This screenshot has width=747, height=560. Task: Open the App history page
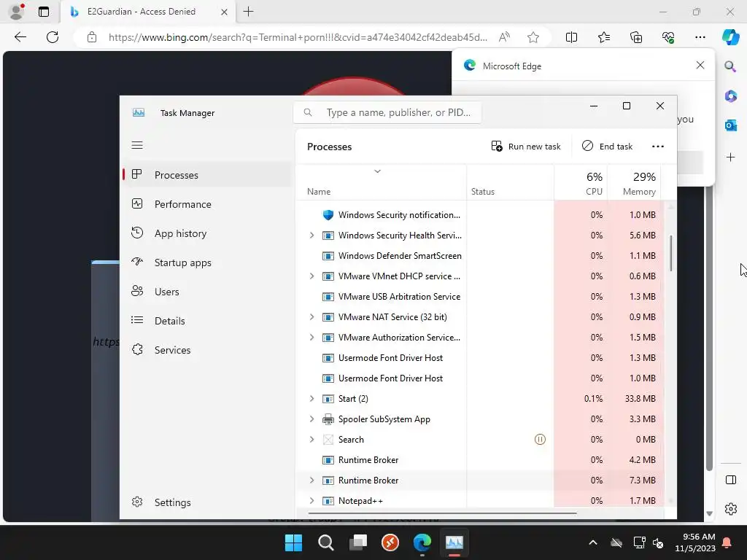pyautogui.click(x=207, y=233)
